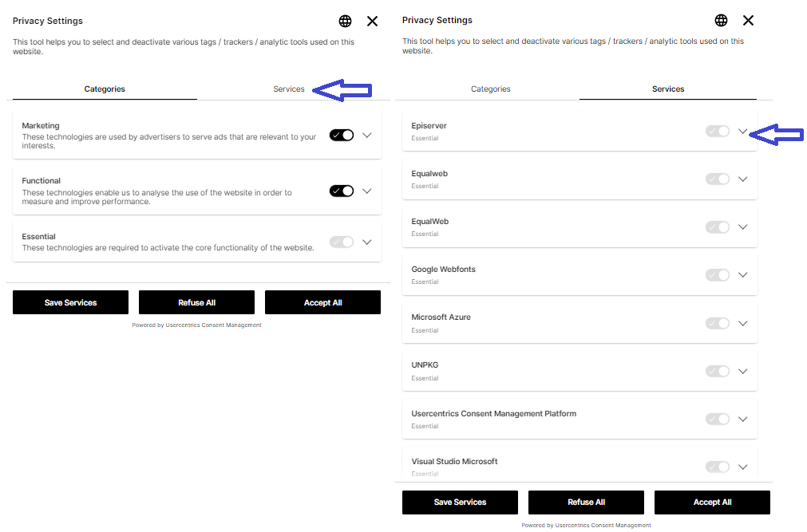This screenshot has height=532, width=807.
Task: Click the Visual Studio Microsoft toggle
Action: point(718,467)
